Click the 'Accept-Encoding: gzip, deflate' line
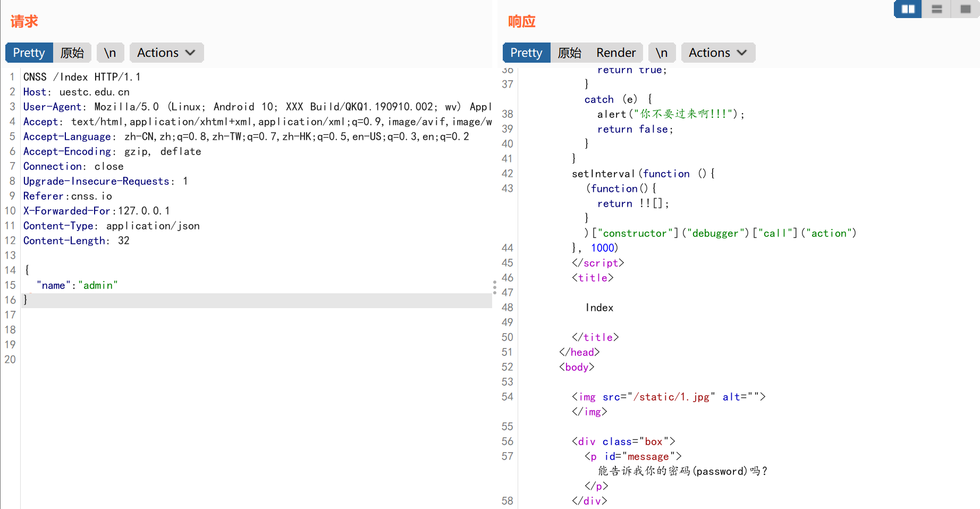 (x=112, y=151)
